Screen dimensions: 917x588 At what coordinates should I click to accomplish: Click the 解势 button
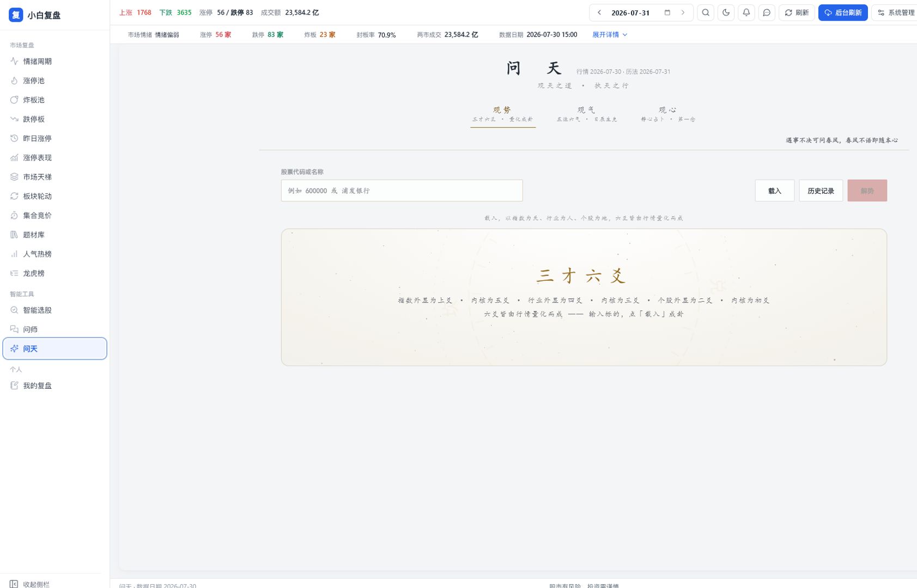tap(867, 191)
